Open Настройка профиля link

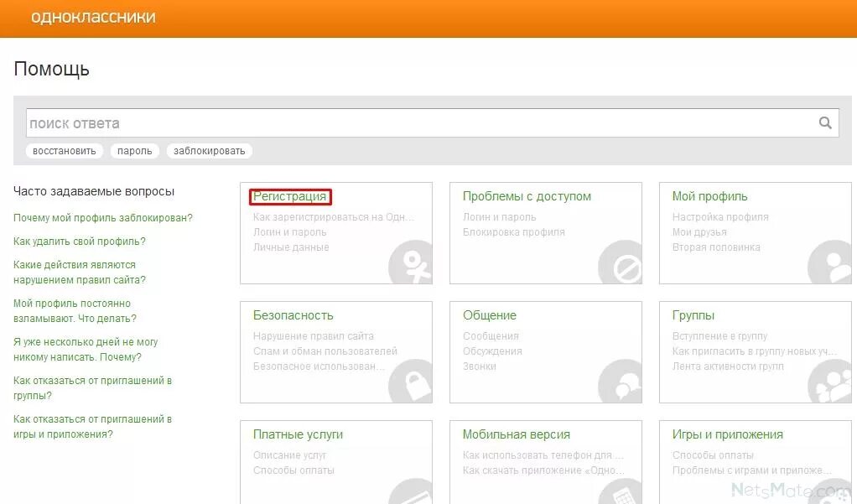tap(720, 217)
